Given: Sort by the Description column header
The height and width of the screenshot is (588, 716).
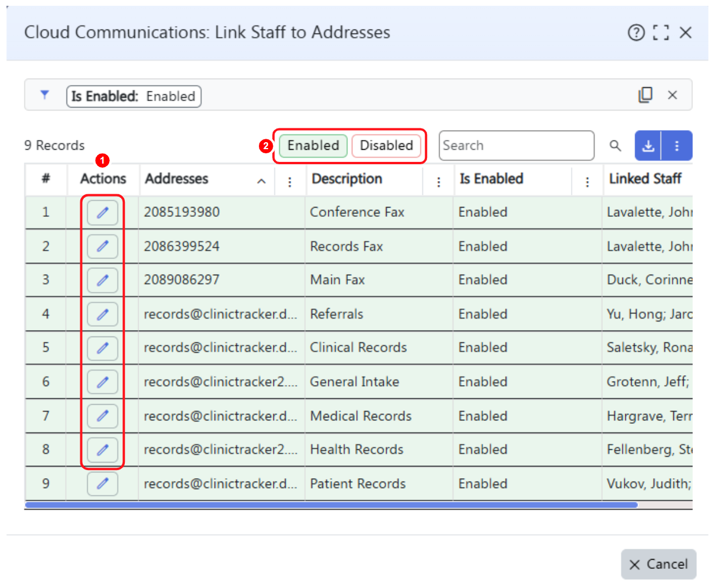Looking at the screenshot, I should 347,179.
